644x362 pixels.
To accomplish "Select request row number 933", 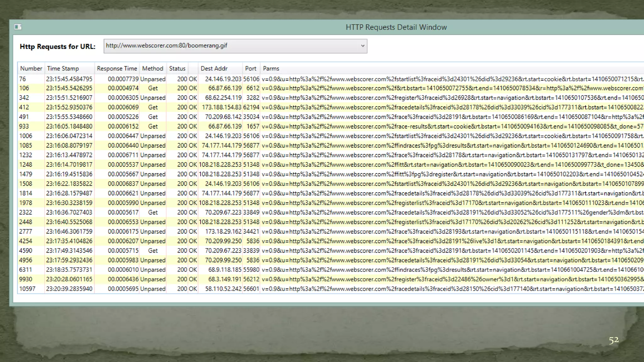I will tap(24, 126).
